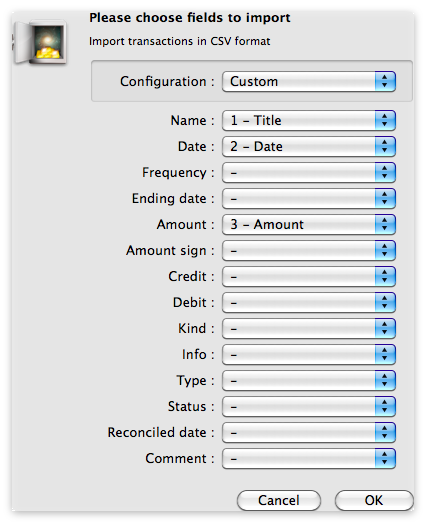Open the Credit field popup

(309, 277)
